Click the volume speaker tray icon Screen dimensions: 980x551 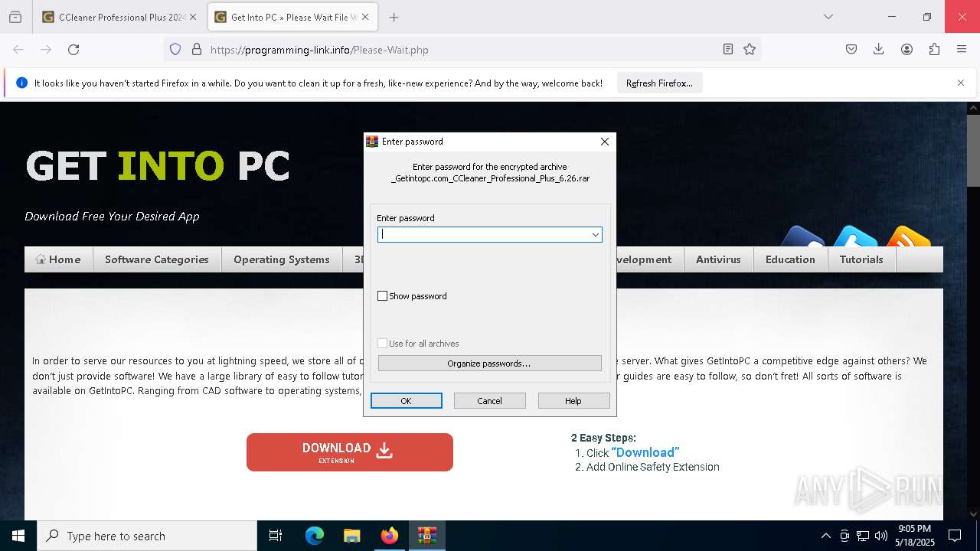(x=881, y=536)
